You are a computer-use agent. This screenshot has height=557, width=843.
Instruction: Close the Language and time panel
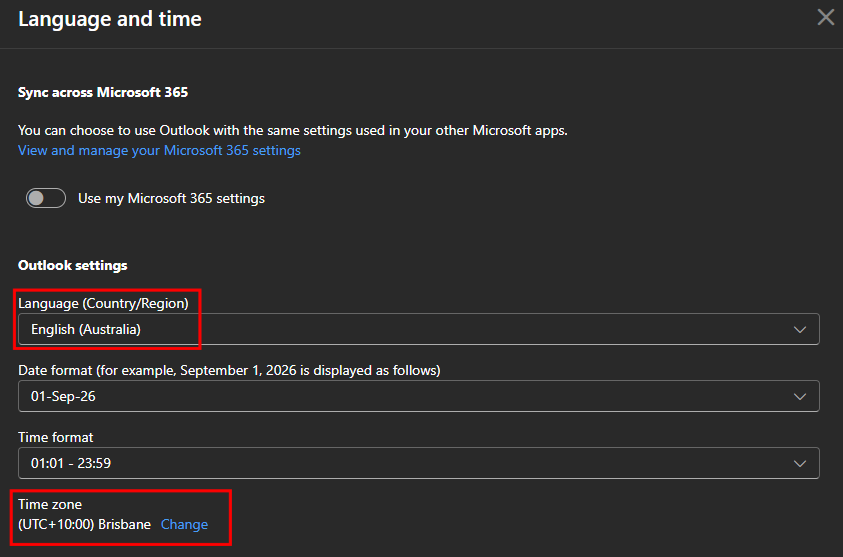click(826, 18)
